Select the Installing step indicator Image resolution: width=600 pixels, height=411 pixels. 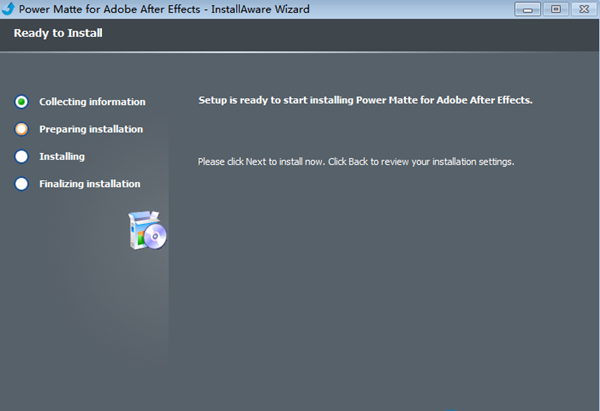click(21, 157)
